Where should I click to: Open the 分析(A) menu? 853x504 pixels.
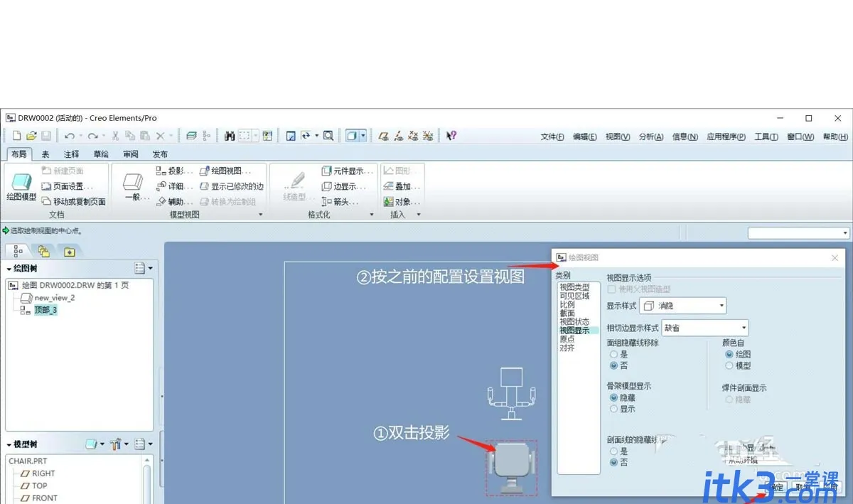coord(651,137)
